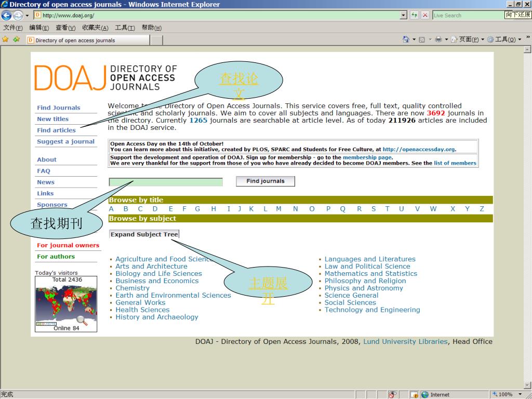Browse titles starting with letter Z
This screenshot has height=399, width=532.
[482, 209]
